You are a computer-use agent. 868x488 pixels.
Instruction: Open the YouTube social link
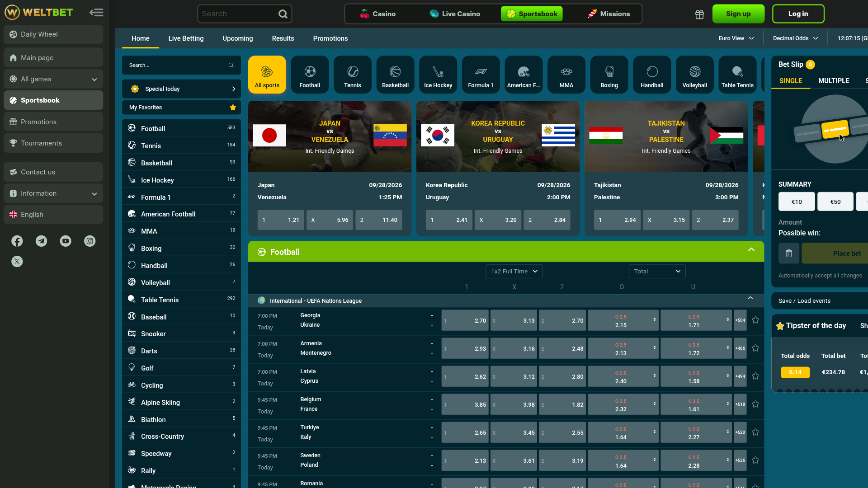(66, 241)
